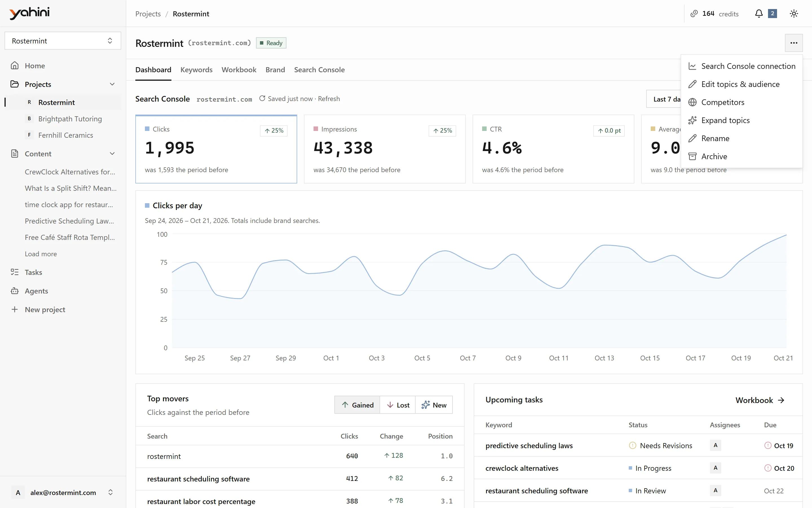Image resolution: width=812 pixels, height=508 pixels.
Task: Click the Tasks checklist icon in sidebar
Action: coord(14,272)
